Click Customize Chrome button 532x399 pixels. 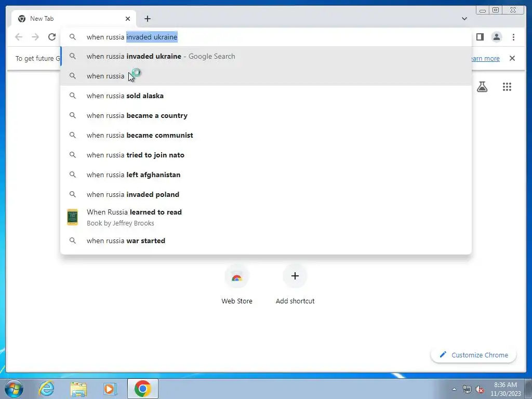pyautogui.click(x=474, y=355)
